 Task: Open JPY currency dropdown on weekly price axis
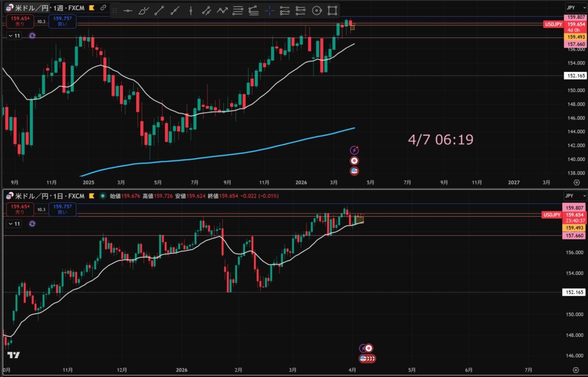coord(570,7)
